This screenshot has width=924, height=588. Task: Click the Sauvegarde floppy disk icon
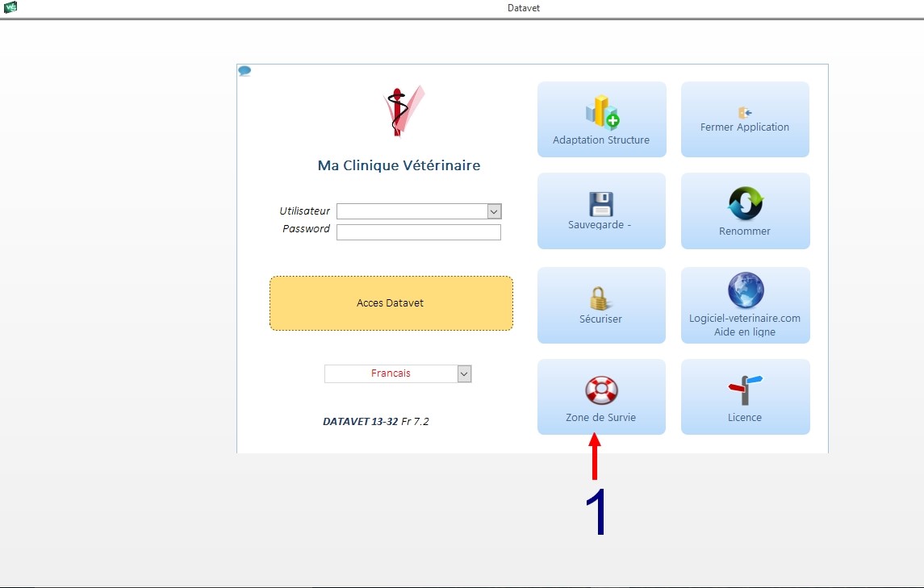pyautogui.click(x=601, y=204)
